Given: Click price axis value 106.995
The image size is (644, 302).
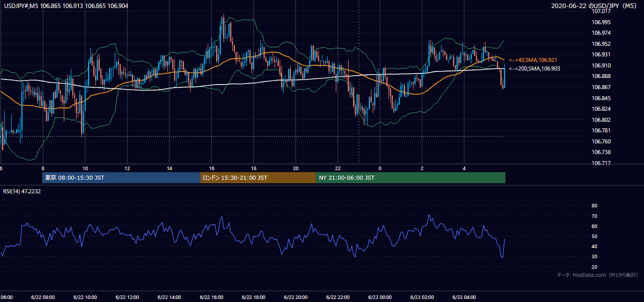Looking at the screenshot, I should 601,22.
